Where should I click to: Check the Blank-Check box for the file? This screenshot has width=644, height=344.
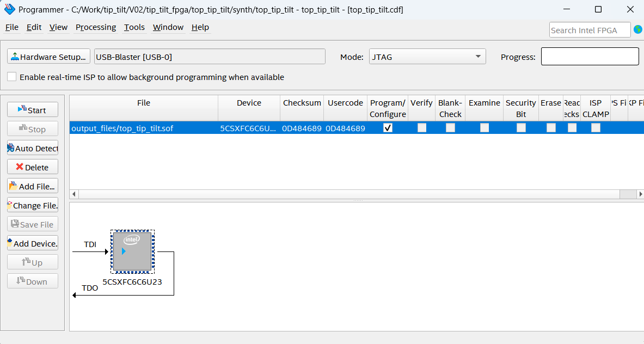coord(450,128)
